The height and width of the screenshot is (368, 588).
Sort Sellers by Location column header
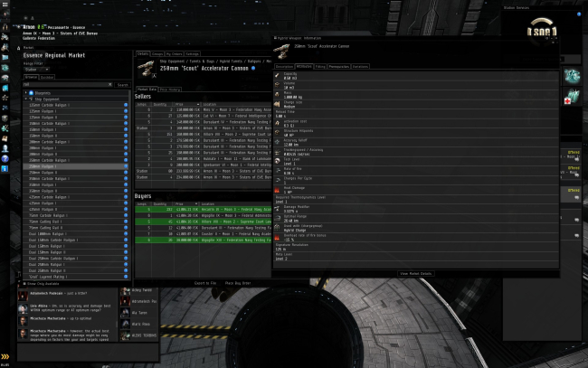[236, 104]
